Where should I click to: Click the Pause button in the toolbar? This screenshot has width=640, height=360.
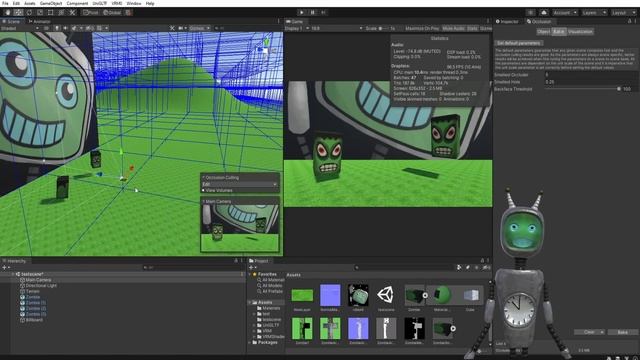[x=312, y=13]
